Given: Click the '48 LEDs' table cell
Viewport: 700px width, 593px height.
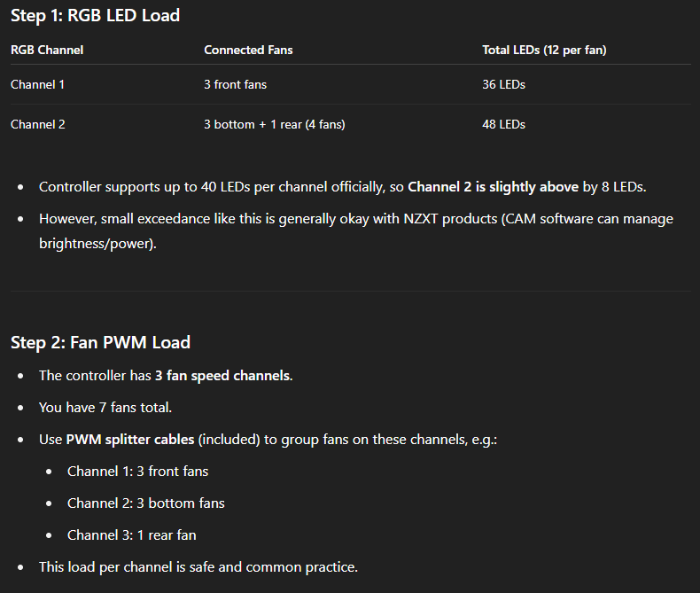Looking at the screenshot, I should point(503,124).
